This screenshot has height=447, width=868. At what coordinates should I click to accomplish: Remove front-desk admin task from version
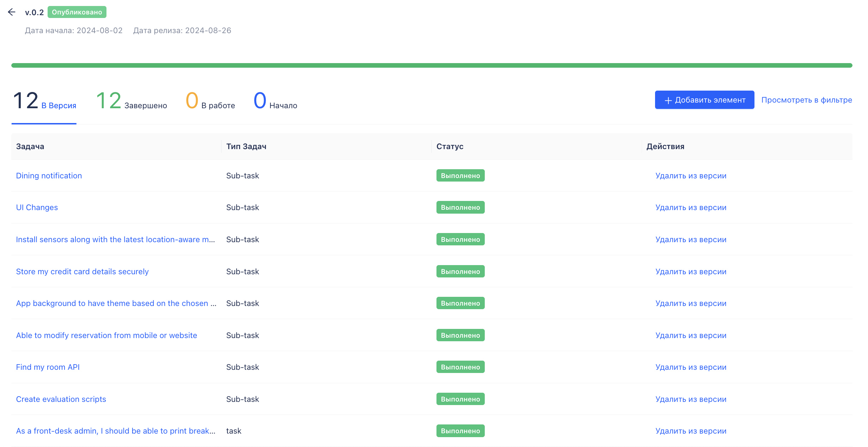(x=691, y=431)
